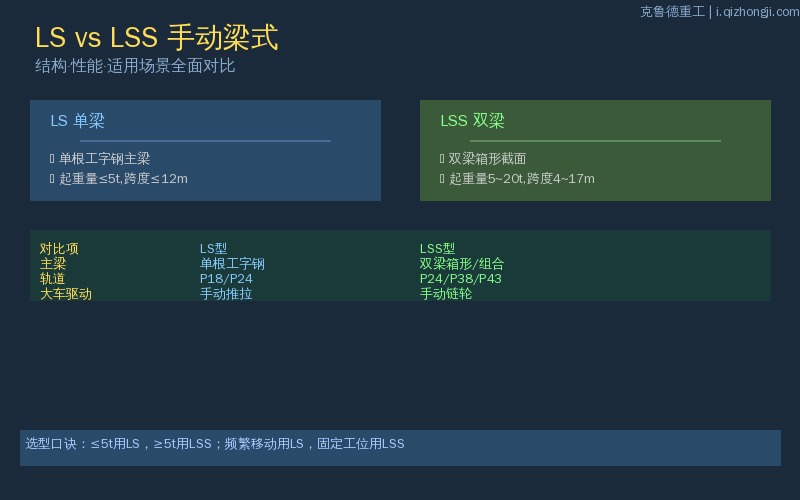Select cell 'P24/P38/P43'

[x=461, y=279]
